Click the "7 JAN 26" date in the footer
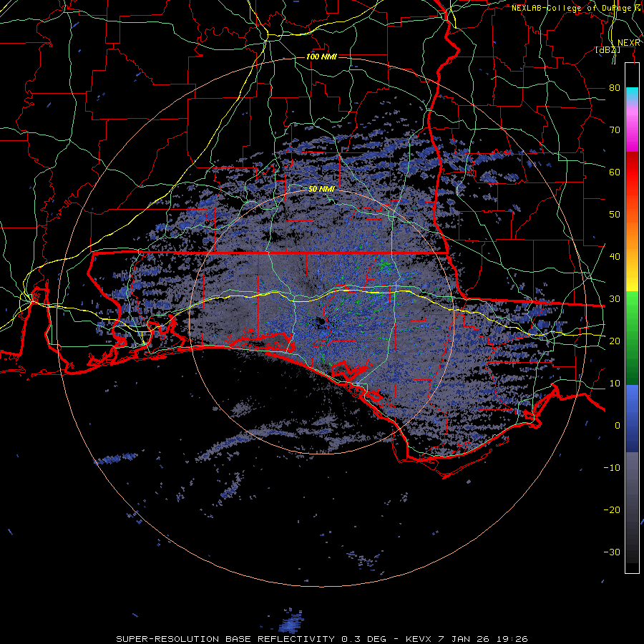644x644 pixels. [x=464, y=639]
